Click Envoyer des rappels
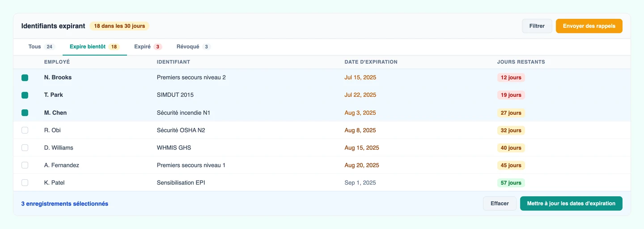The width and height of the screenshot is (644, 229). point(589,26)
